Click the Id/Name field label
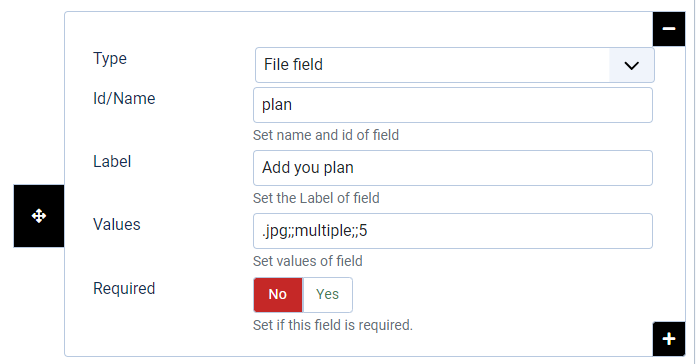Viewport: 696px width, 364px height. click(x=124, y=99)
